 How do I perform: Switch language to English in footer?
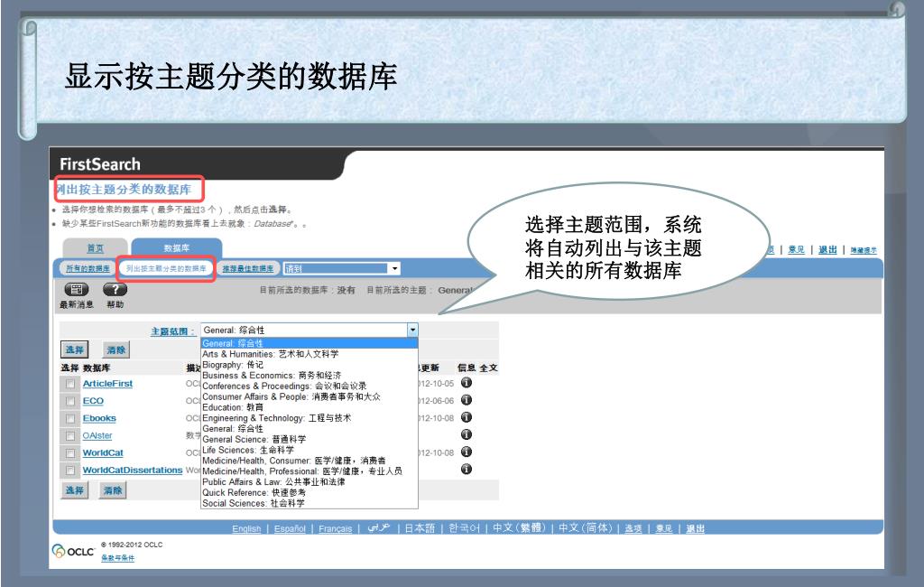pos(246,528)
